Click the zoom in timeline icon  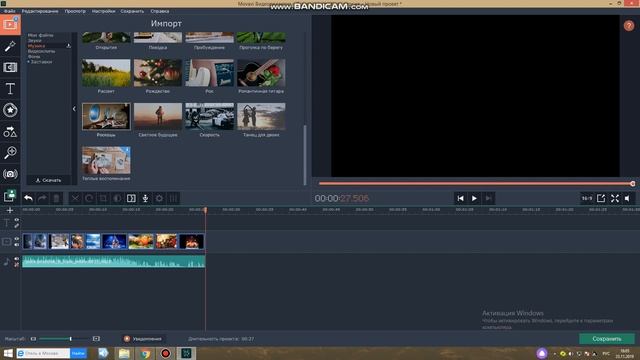[96, 339]
